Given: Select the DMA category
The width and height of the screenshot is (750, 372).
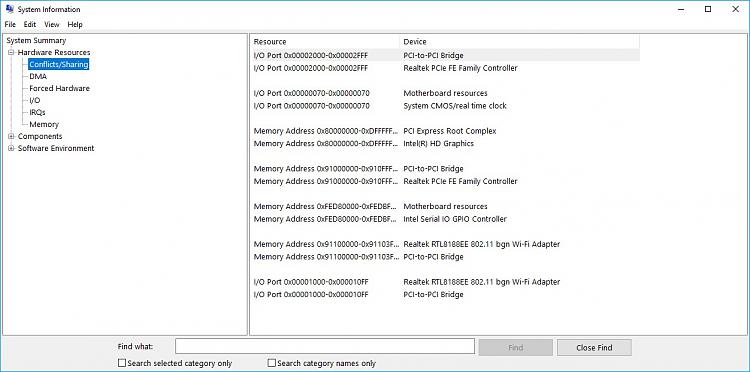Looking at the screenshot, I should click(x=38, y=77).
